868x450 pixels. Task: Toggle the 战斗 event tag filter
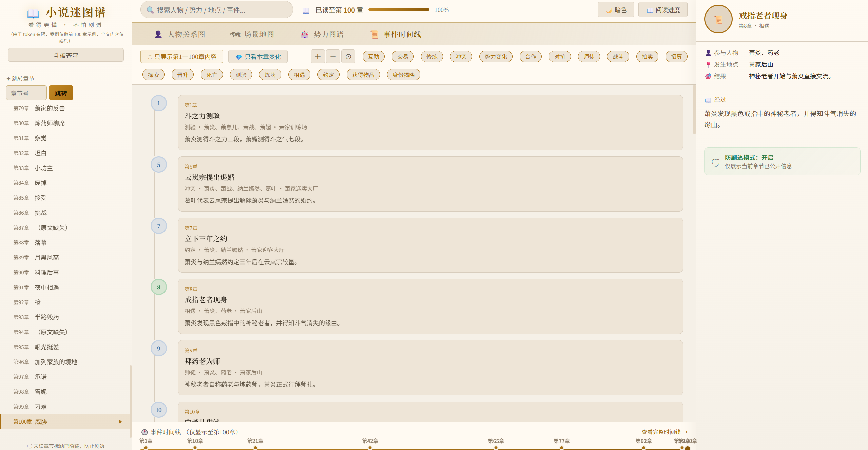618,57
